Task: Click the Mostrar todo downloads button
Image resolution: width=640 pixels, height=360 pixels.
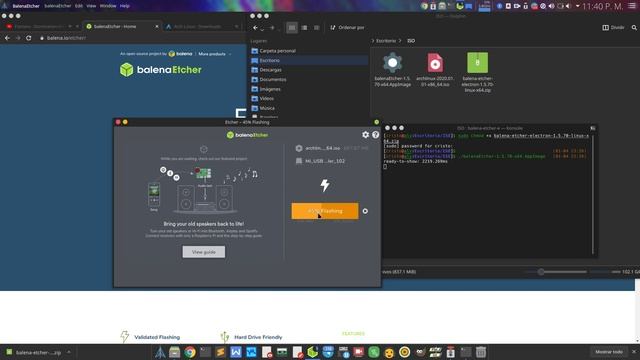Action: pyautogui.click(x=609, y=352)
